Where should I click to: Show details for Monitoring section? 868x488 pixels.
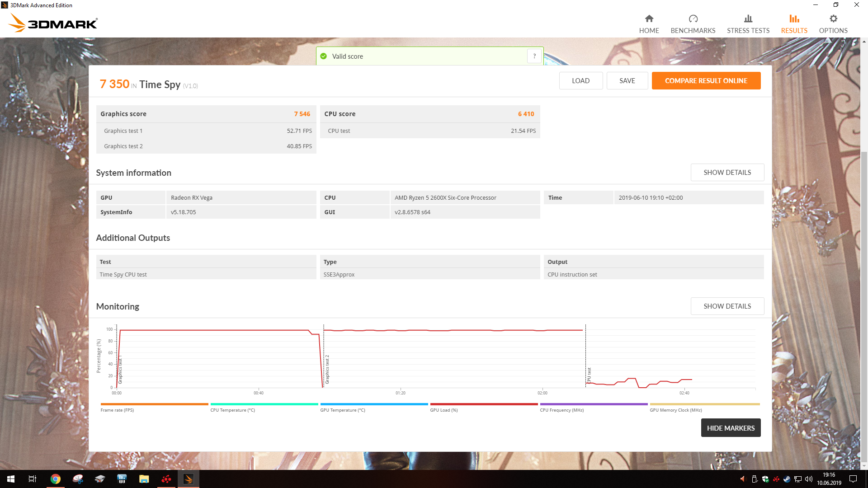(x=727, y=306)
